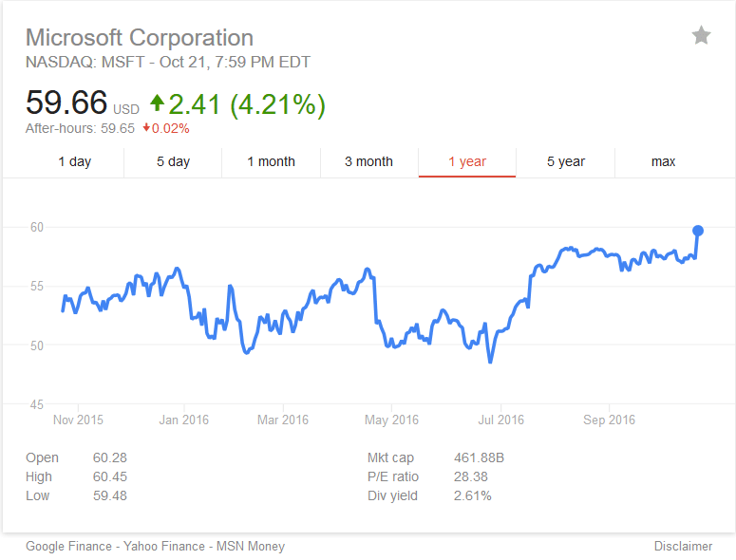
Task: Show the 5 year chart
Action: point(566,161)
